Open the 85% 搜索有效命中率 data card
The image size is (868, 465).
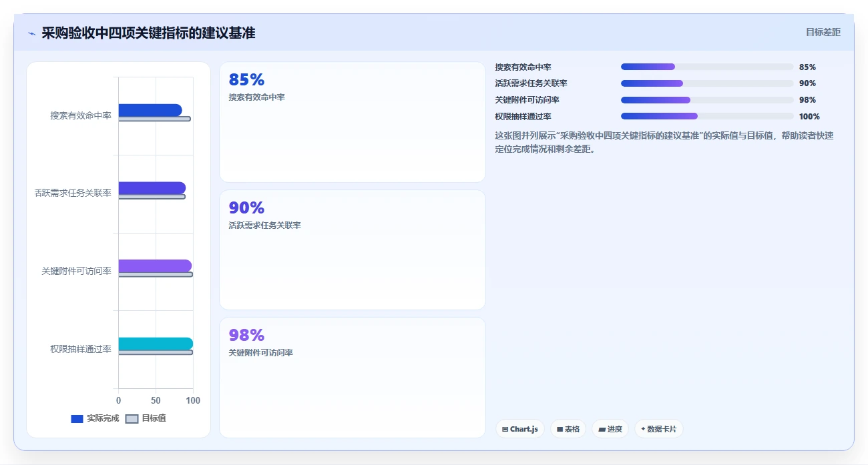point(353,122)
